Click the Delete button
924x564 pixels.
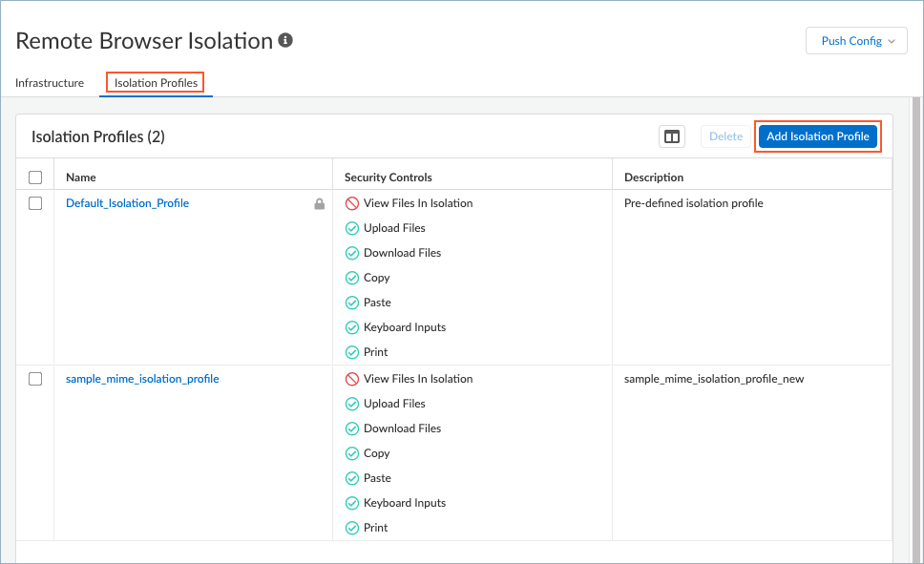725,136
